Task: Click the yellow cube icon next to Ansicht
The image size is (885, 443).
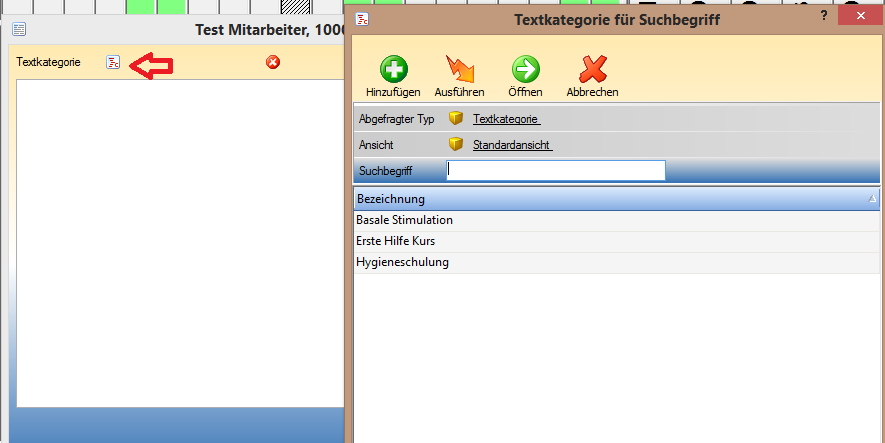Action: click(x=456, y=145)
